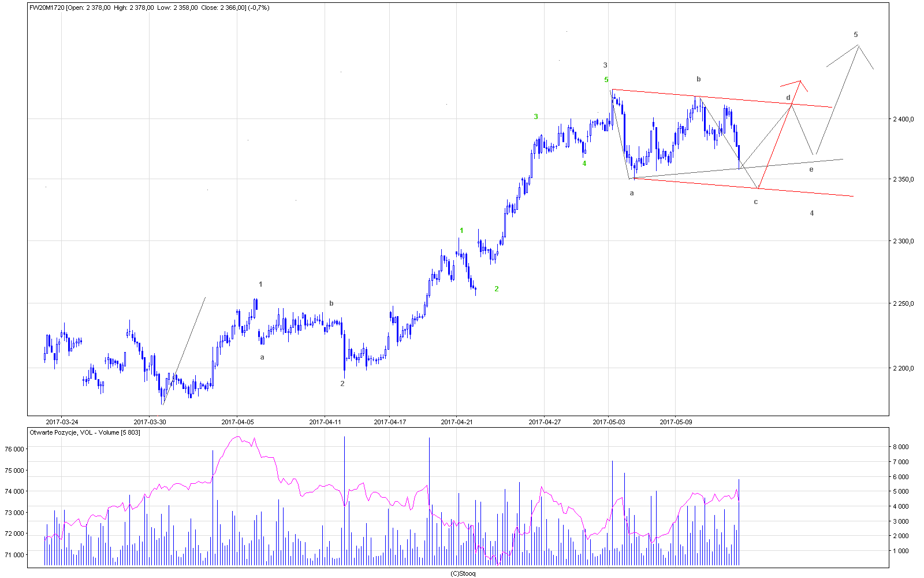Image resolution: width=924 pixels, height=578 pixels.
Task: Click the green wave label 1
Action: tap(461, 231)
